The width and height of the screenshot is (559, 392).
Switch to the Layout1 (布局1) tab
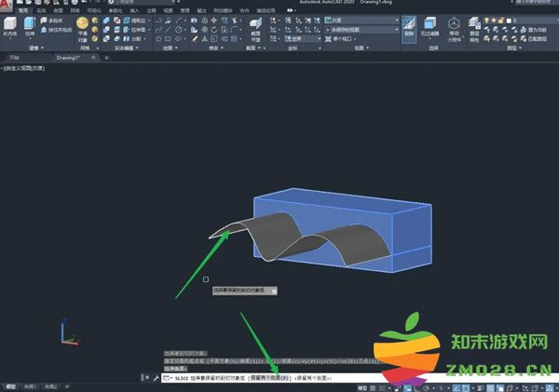(x=31, y=386)
